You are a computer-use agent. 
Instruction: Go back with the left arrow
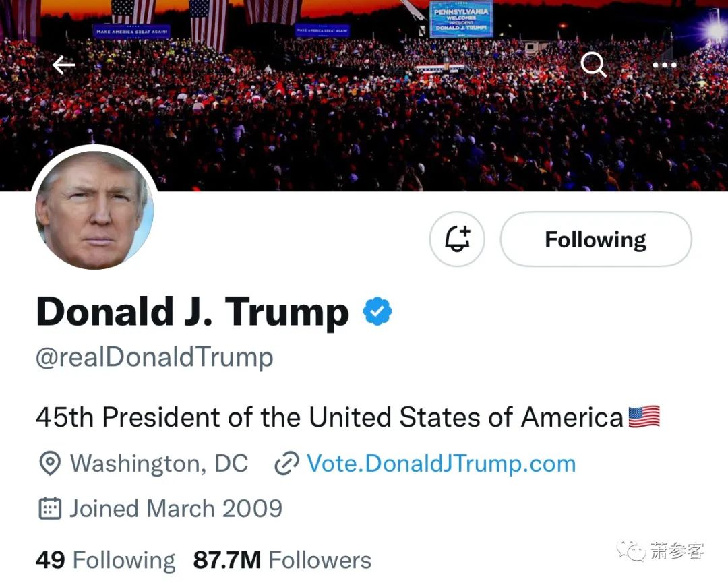point(63,65)
